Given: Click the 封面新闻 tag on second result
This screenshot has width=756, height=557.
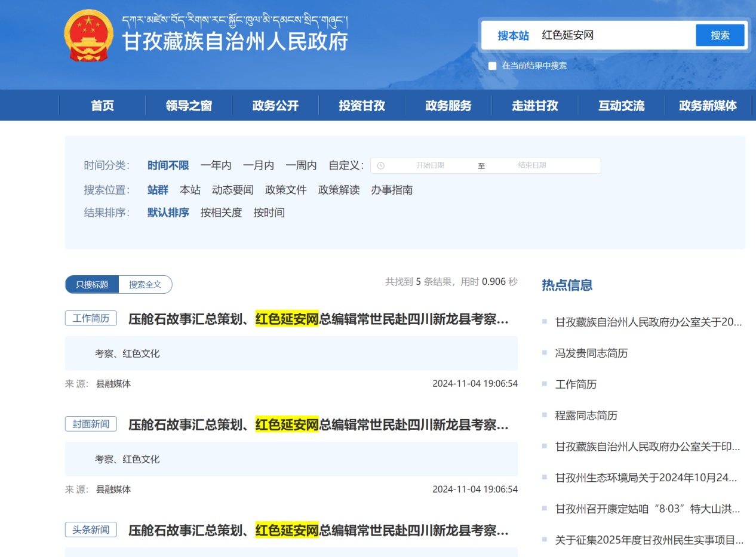Looking at the screenshot, I should (x=91, y=424).
